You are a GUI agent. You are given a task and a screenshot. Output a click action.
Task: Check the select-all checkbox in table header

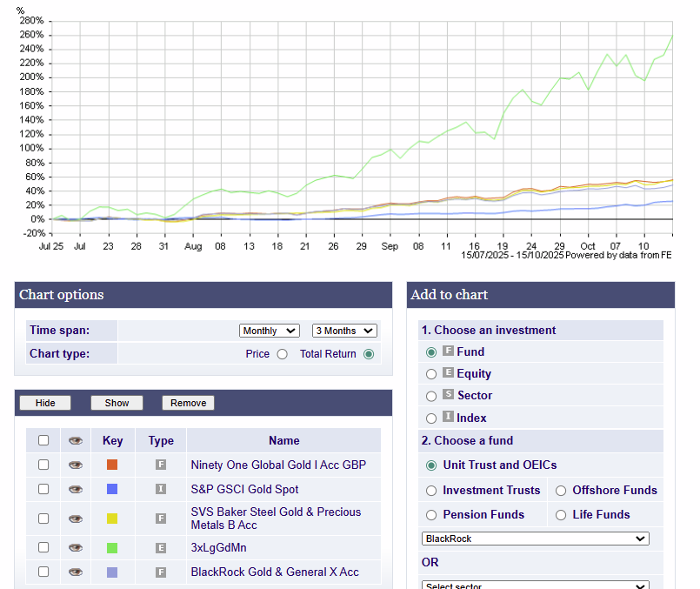click(x=43, y=441)
